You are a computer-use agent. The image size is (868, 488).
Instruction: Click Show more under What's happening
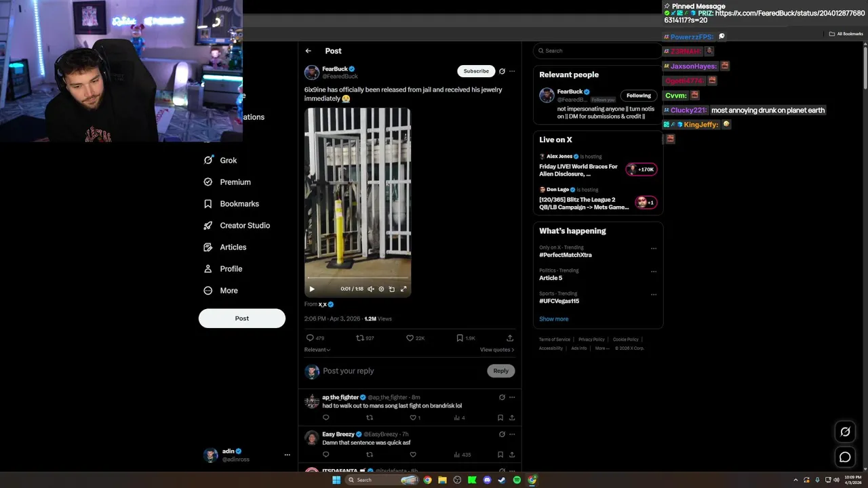(554, 319)
